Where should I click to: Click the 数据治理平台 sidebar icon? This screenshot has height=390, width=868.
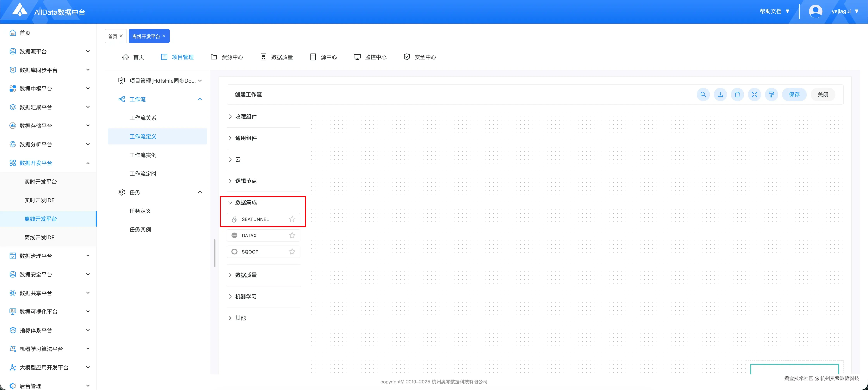coord(13,256)
